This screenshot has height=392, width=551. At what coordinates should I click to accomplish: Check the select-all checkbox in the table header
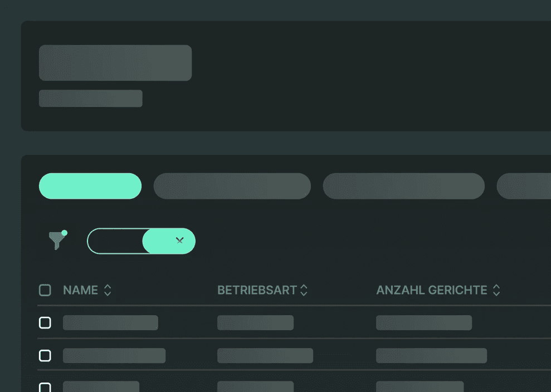45,290
